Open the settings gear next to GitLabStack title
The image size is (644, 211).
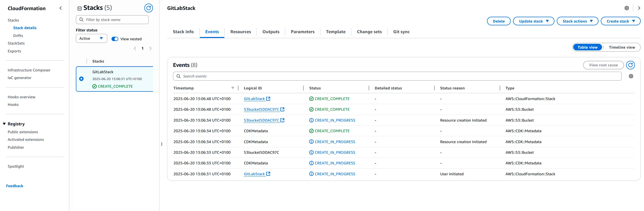(x=627, y=8)
